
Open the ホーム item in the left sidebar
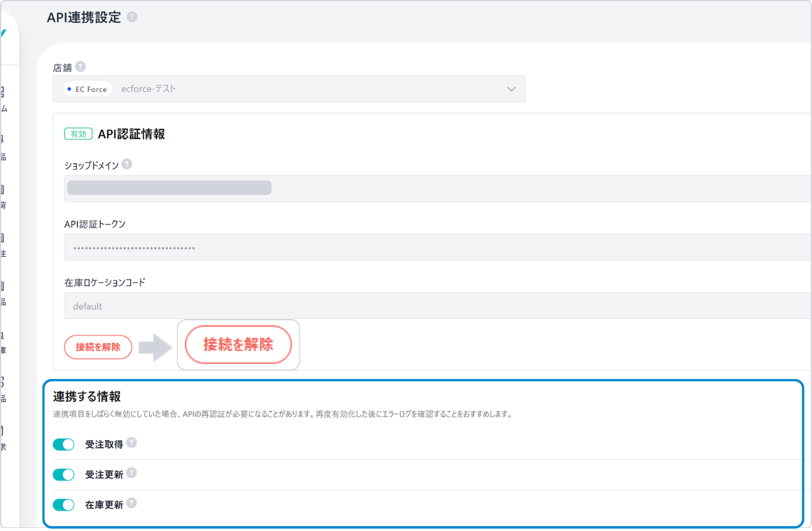click(x=3, y=100)
